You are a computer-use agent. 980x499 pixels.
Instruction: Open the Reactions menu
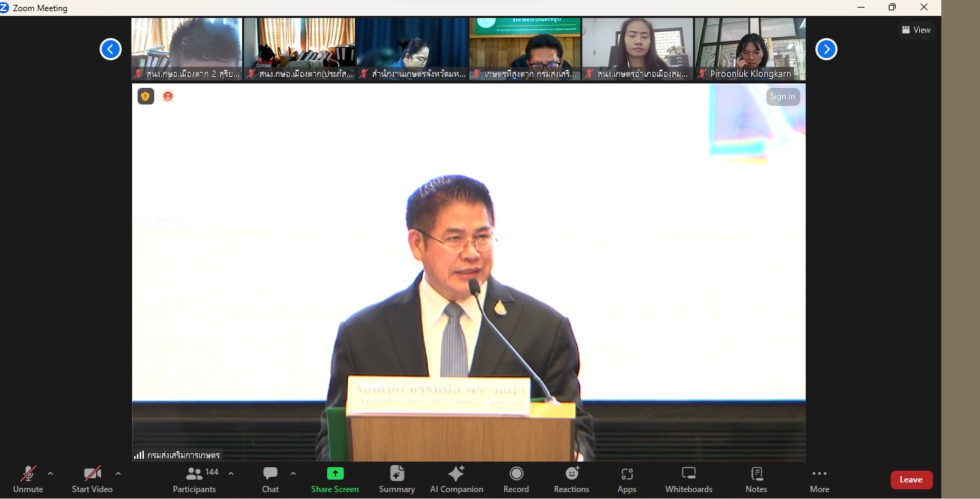pos(571,479)
